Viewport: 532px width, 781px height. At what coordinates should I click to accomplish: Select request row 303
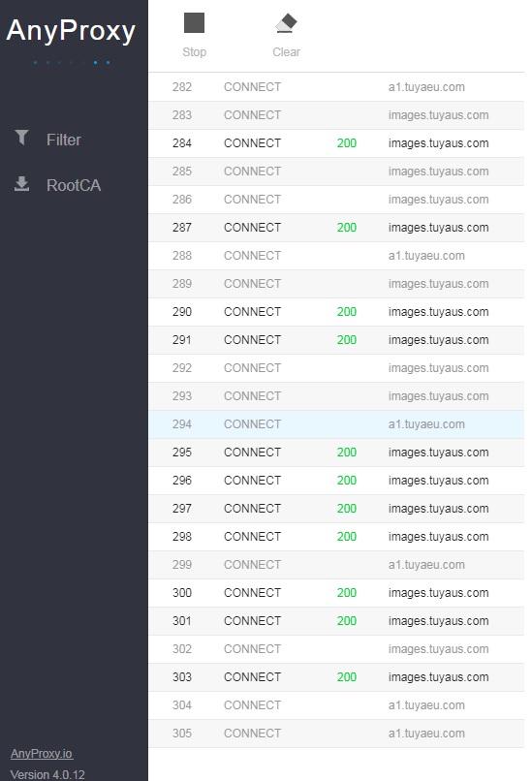[336, 677]
